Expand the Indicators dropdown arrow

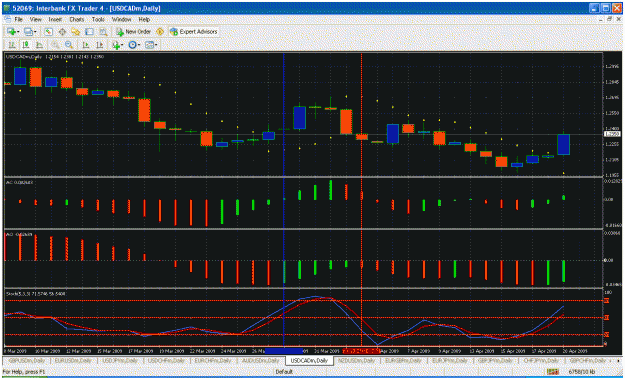[122, 45]
